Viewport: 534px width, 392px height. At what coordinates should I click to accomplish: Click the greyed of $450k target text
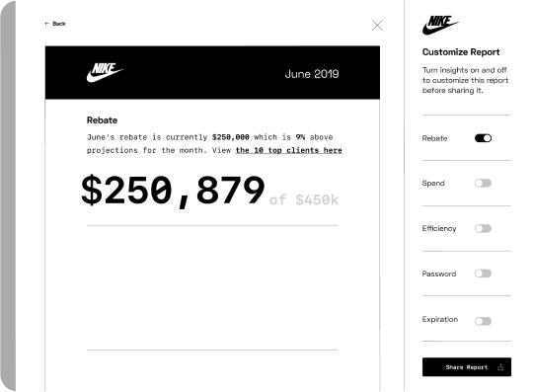point(304,199)
